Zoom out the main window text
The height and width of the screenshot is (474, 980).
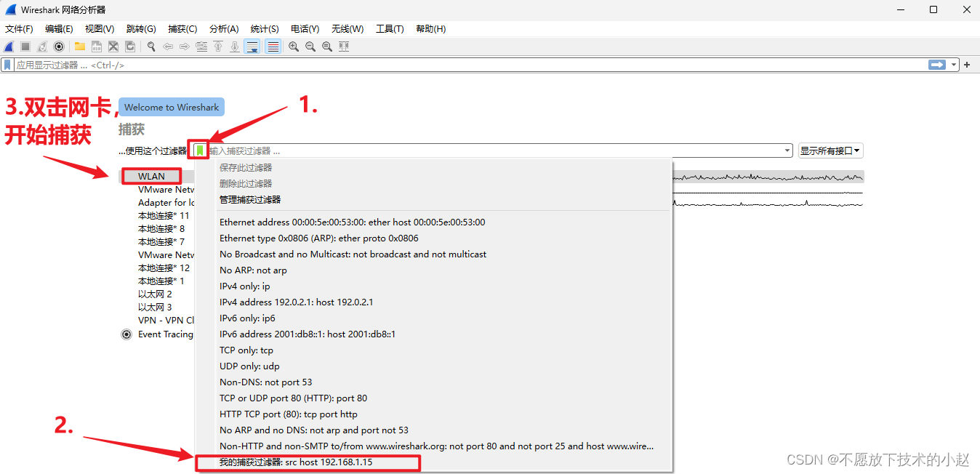[x=310, y=47]
